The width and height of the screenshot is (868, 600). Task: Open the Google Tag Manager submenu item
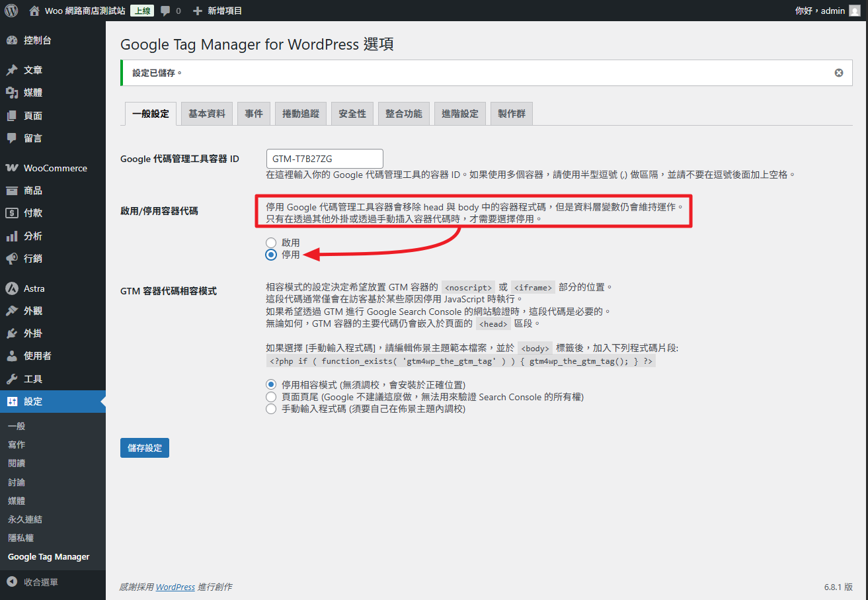pos(49,557)
